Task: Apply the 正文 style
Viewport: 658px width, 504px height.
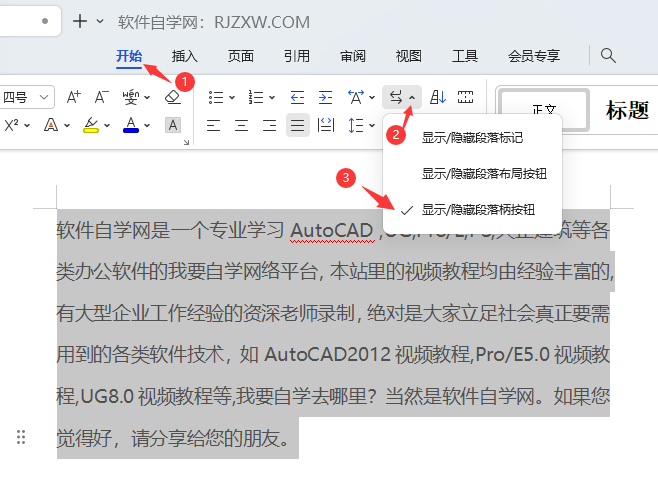Action: [x=544, y=110]
